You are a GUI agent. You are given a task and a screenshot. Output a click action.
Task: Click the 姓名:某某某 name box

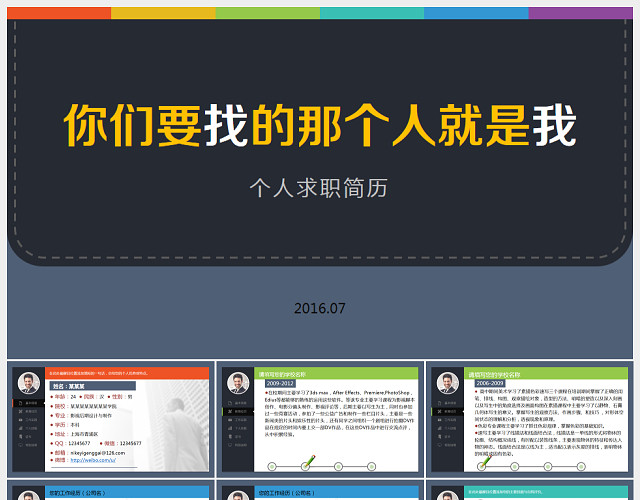point(93,386)
